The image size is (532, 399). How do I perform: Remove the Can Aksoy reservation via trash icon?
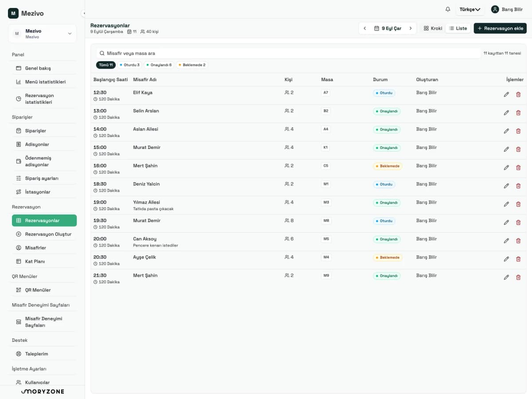pyautogui.click(x=518, y=241)
